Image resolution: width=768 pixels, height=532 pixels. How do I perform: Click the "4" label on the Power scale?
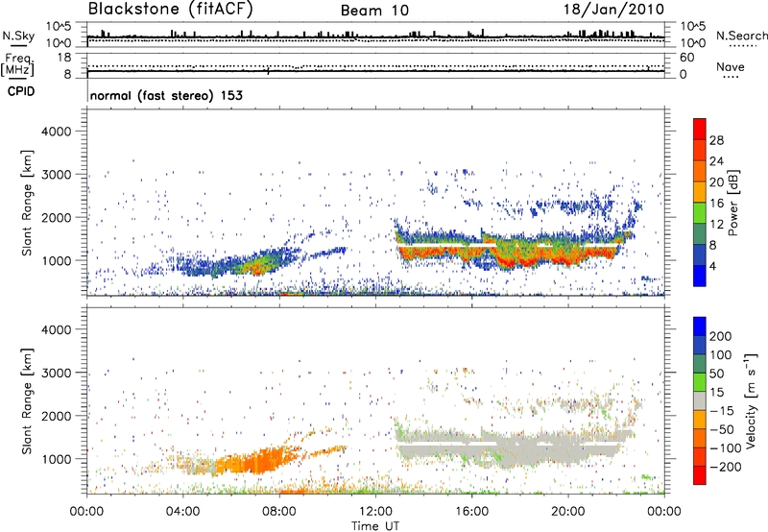pos(712,266)
